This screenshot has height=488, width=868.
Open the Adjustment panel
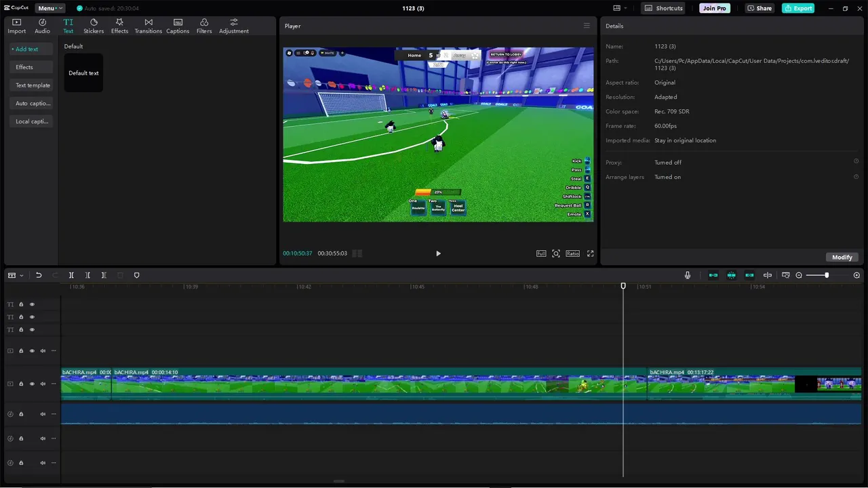click(x=234, y=26)
